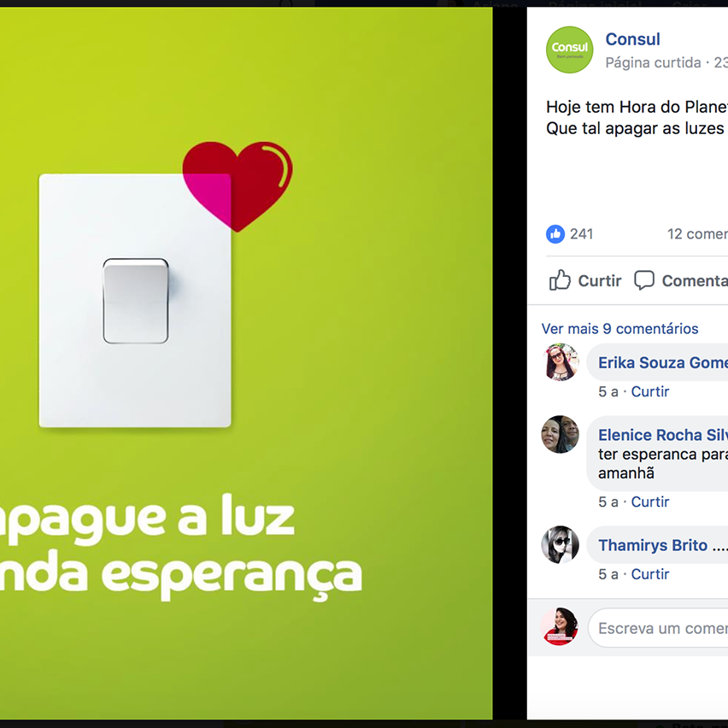This screenshot has height=728, width=728.
Task: Like Elenice Rocha Silva's comment
Action: click(650, 502)
